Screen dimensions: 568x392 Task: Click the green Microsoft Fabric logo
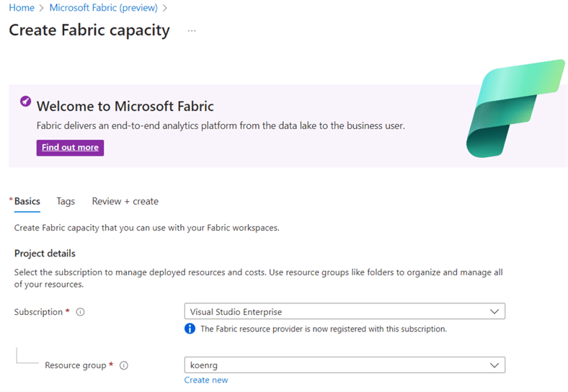coord(513,108)
